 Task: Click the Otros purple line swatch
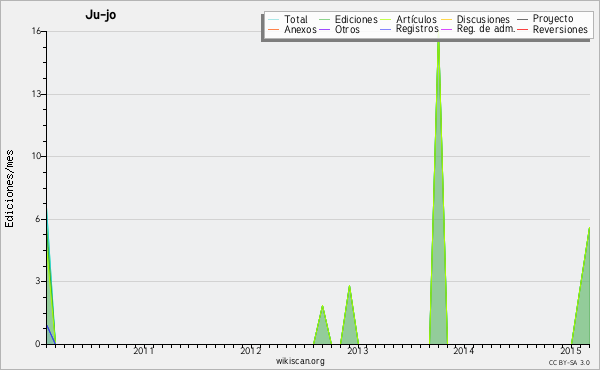click(324, 29)
